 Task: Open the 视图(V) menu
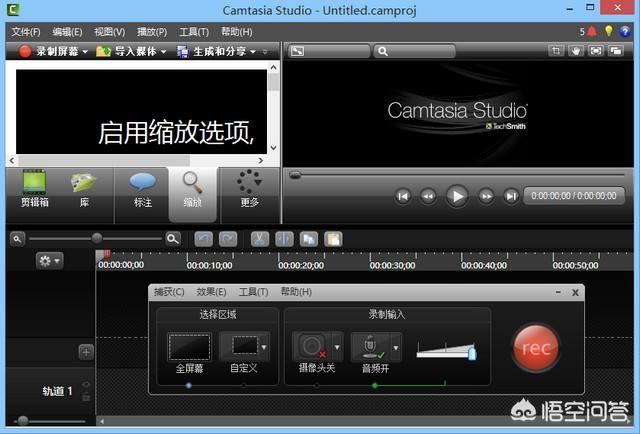point(110,32)
